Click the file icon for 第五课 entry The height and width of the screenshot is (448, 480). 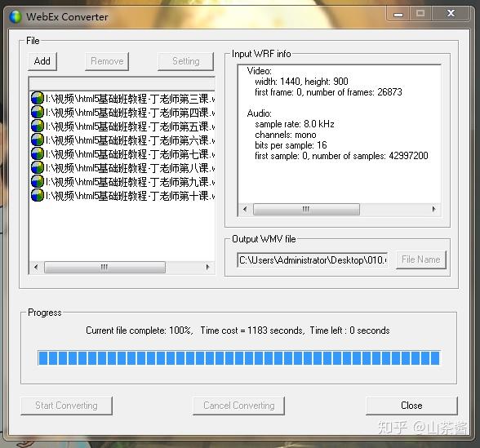point(38,126)
